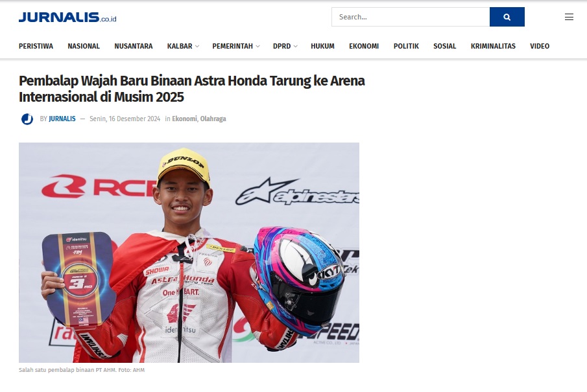
Task: Open the Video section
Action: tap(540, 46)
